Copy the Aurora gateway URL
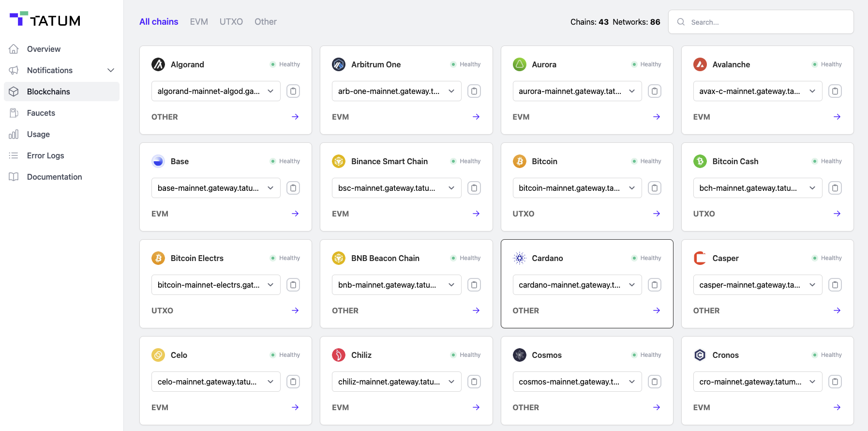Image resolution: width=868 pixels, height=431 pixels. point(655,91)
